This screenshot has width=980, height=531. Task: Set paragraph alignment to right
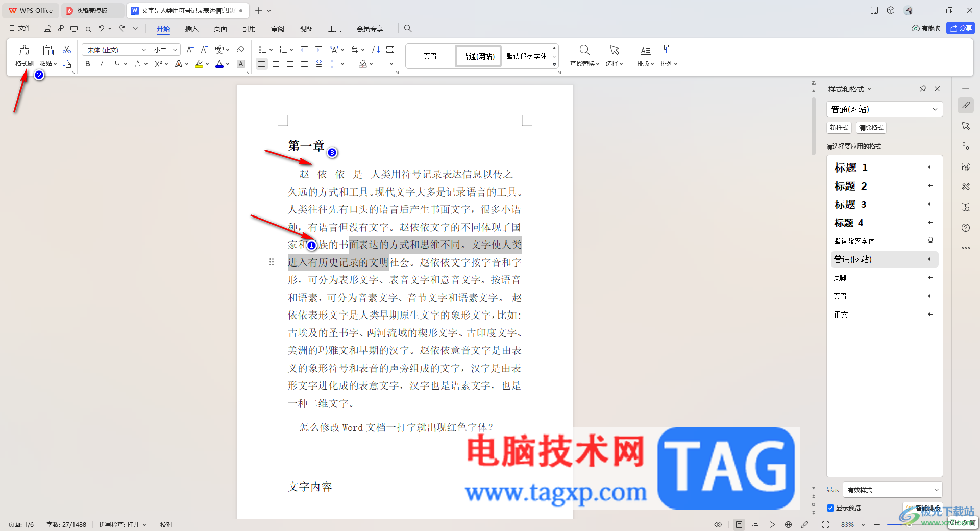tap(290, 64)
